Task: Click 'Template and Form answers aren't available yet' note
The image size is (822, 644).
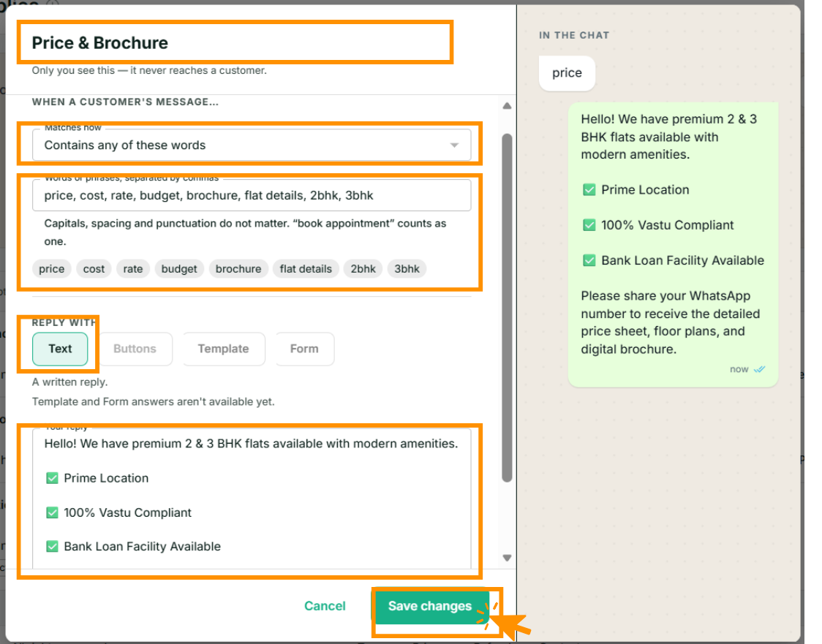Action: [x=153, y=402]
